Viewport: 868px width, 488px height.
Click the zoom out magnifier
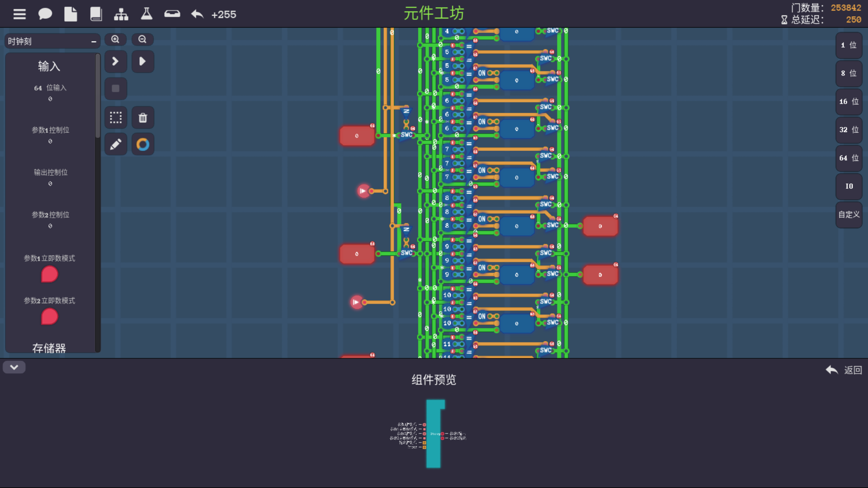142,39
